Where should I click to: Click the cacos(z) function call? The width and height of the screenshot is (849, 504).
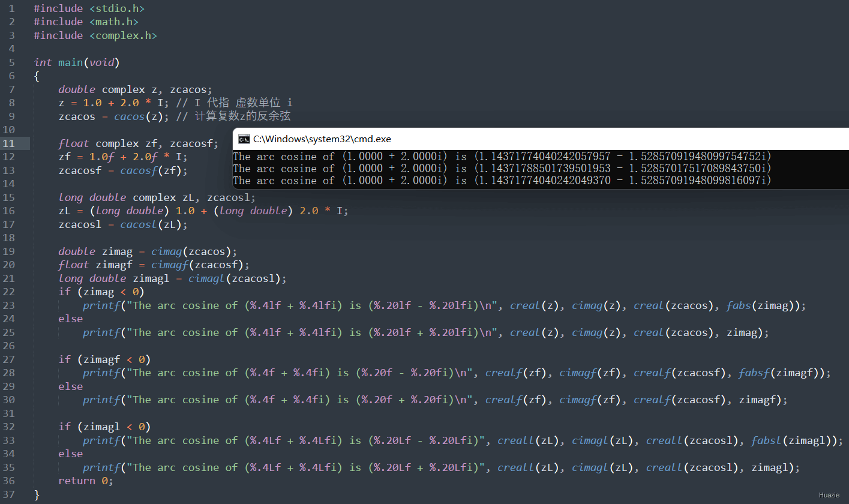click(x=139, y=116)
